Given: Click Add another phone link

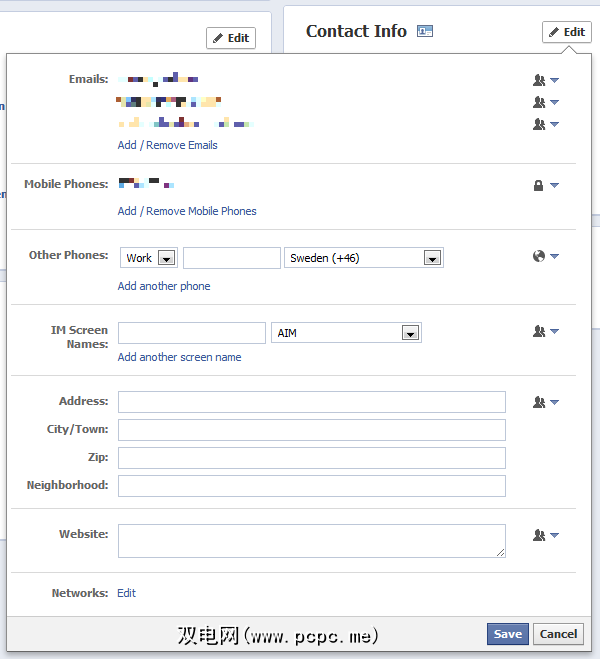Looking at the screenshot, I should pyautogui.click(x=164, y=286).
